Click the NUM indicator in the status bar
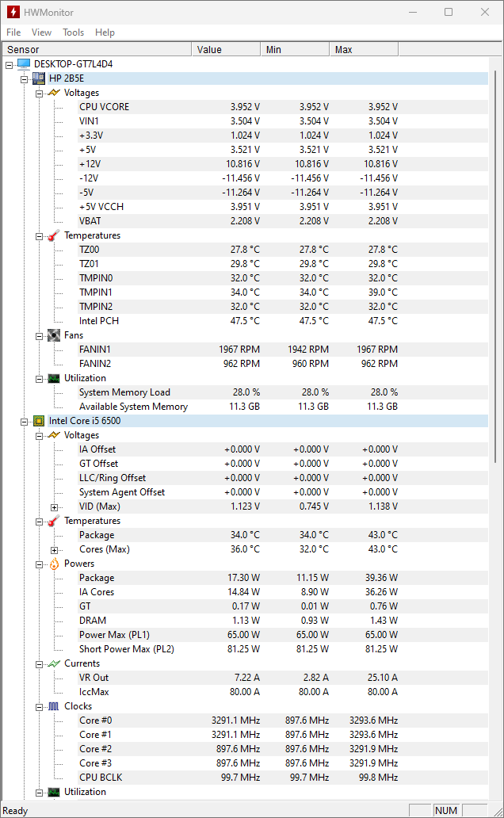 449,810
